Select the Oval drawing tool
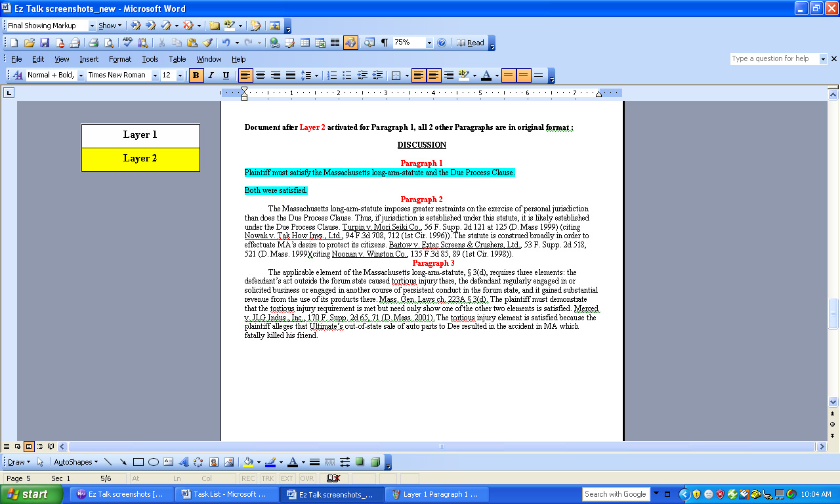840x504 pixels. click(153, 462)
